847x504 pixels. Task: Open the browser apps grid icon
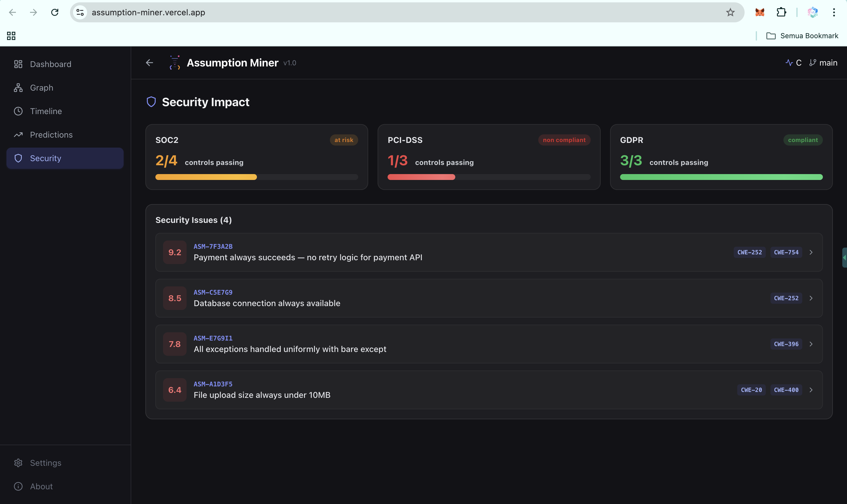coord(11,36)
